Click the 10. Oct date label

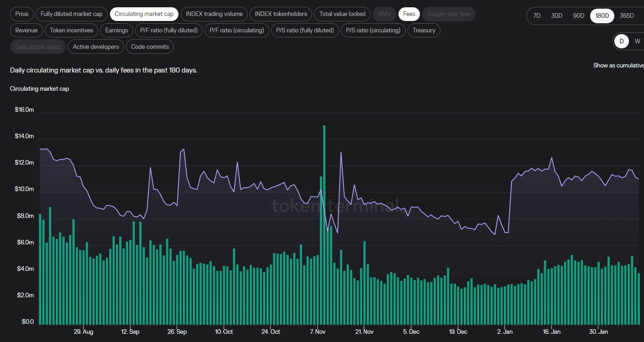[224, 332]
